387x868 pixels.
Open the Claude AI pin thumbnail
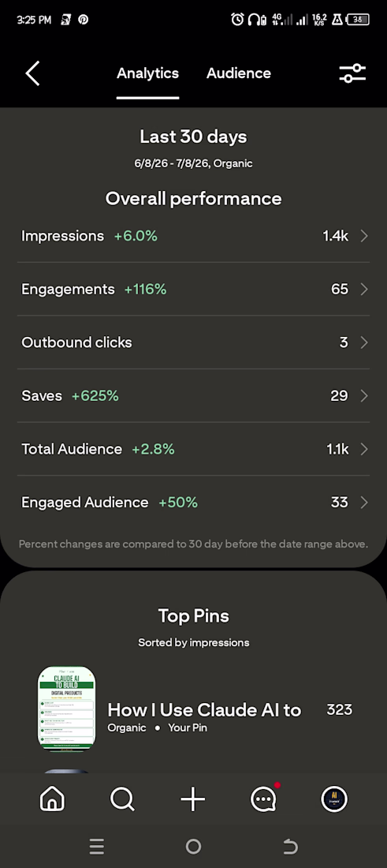pos(66,709)
